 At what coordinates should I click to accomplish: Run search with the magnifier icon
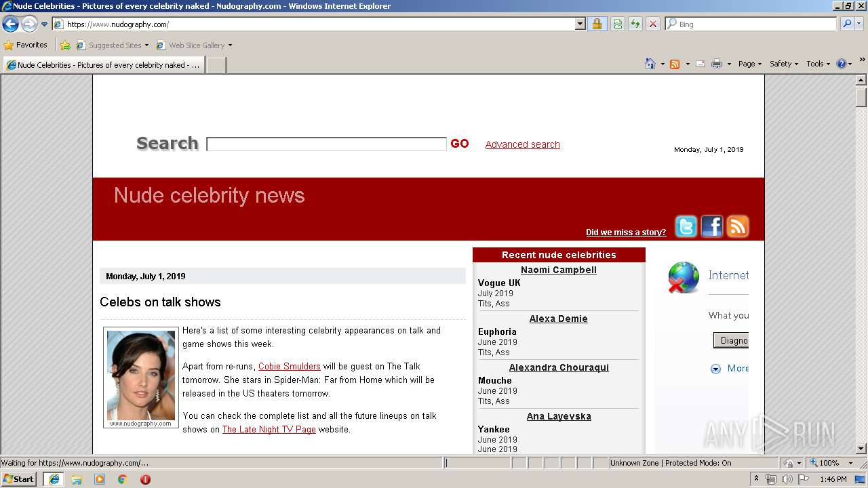846,24
